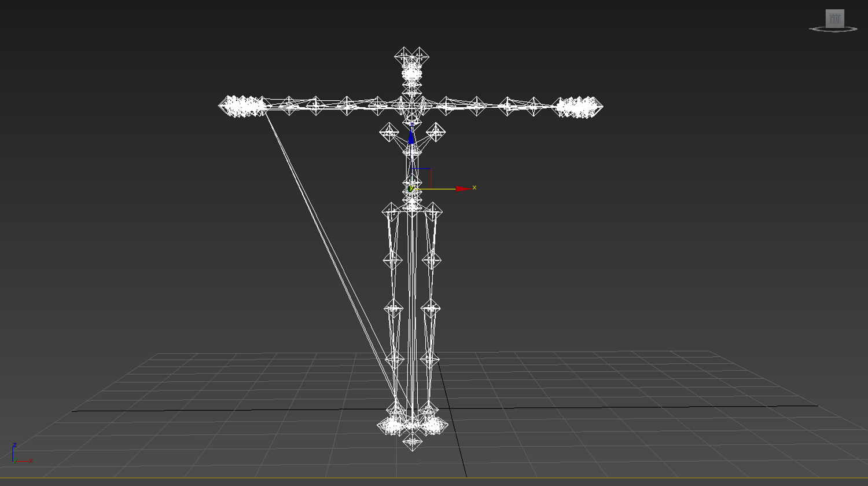Select the right clavicle diamond-shaped bone
Screen dimensions: 868x486
point(436,132)
